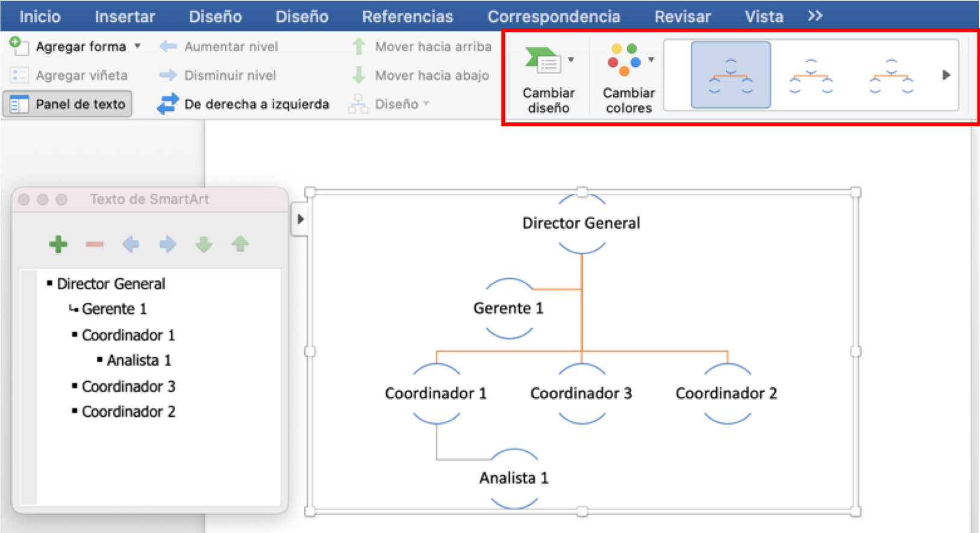Click Coordinador 3 shape in diagram
This screenshot has height=533, width=980.
tap(581, 393)
